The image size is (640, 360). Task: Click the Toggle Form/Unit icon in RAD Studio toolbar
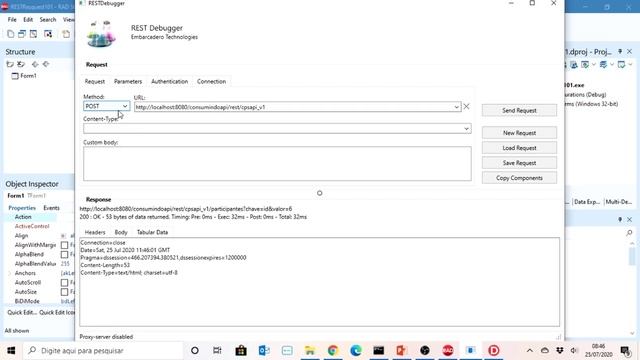point(48,34)
